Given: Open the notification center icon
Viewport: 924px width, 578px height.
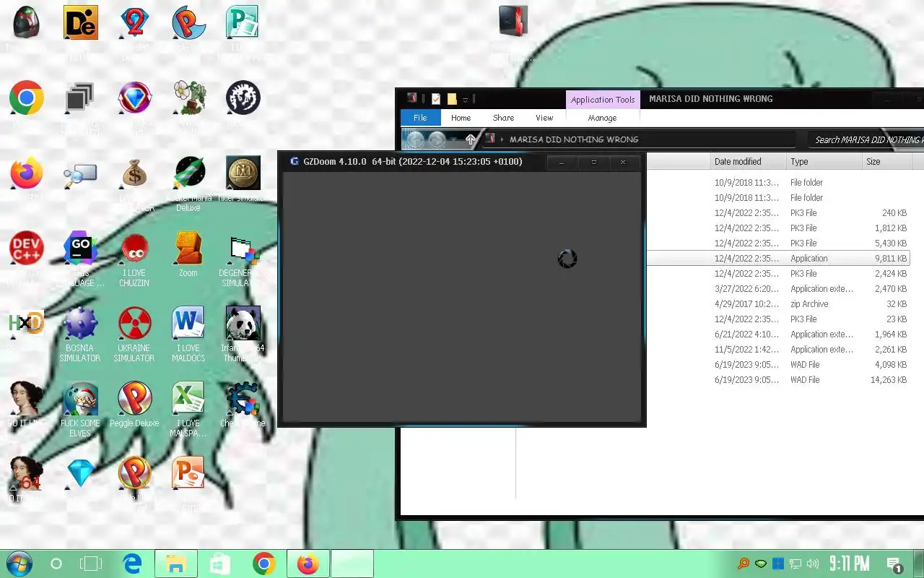Looking at the screenshot, I should [894, 564].
